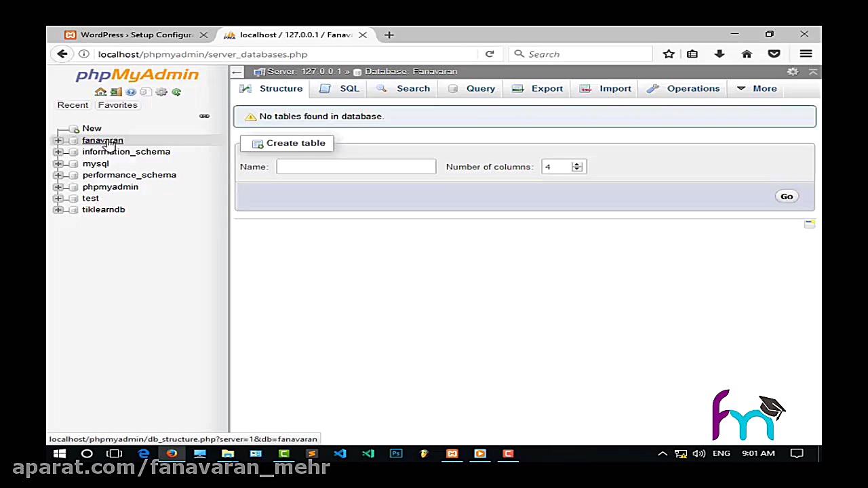Click the Firefox Search box
The image size is (868, 488).
tap(581, 54)
